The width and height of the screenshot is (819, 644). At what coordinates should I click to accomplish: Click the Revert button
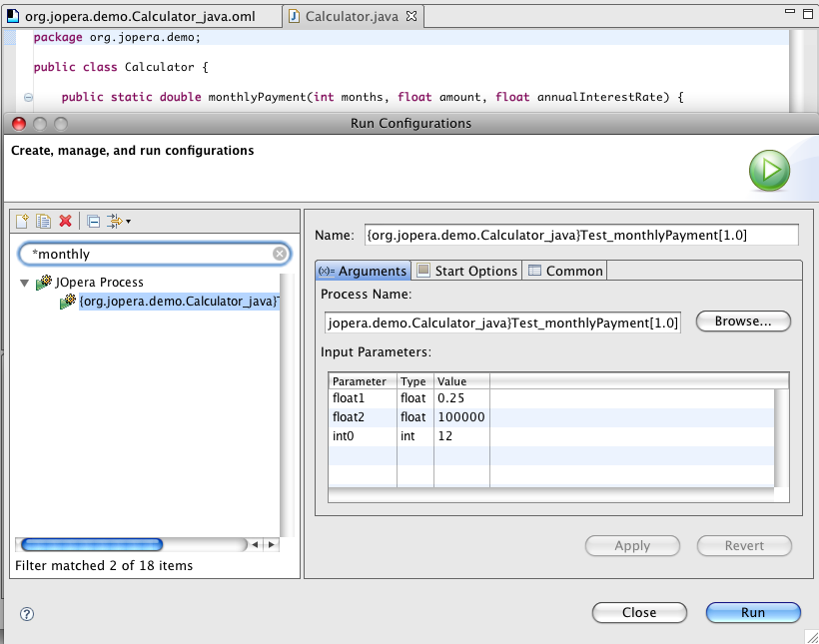744,546
